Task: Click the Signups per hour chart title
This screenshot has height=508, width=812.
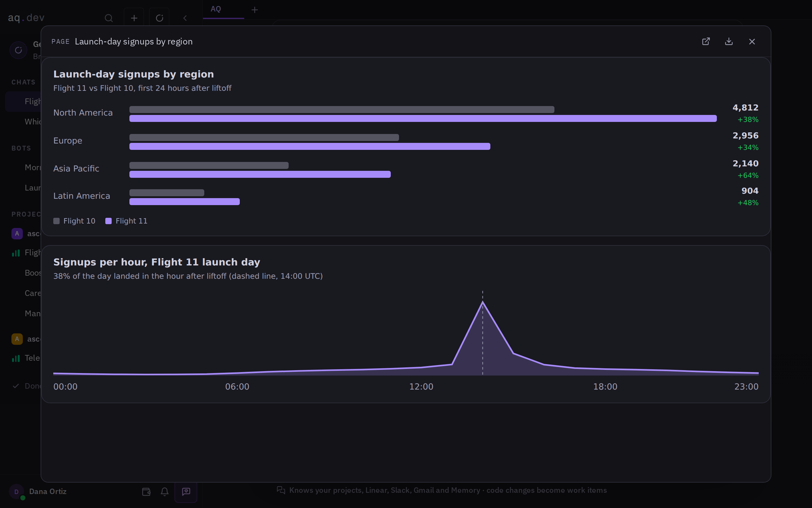Action: [157, 262]
